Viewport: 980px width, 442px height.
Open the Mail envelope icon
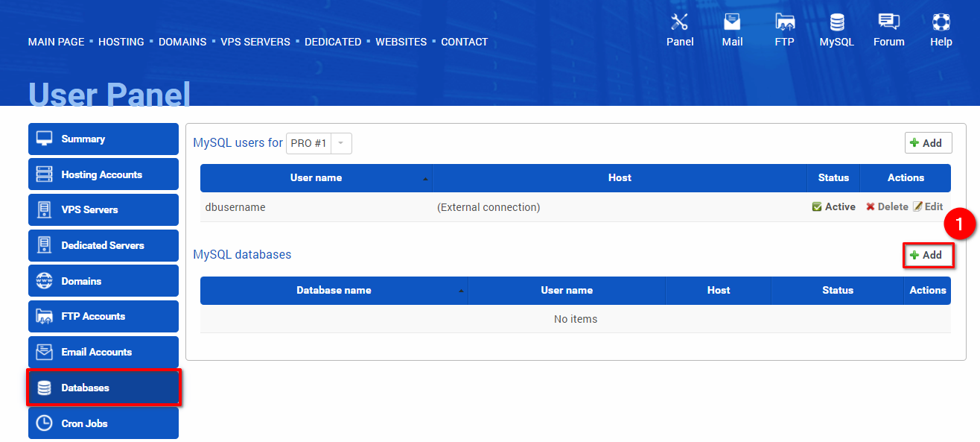coord(732,22)
